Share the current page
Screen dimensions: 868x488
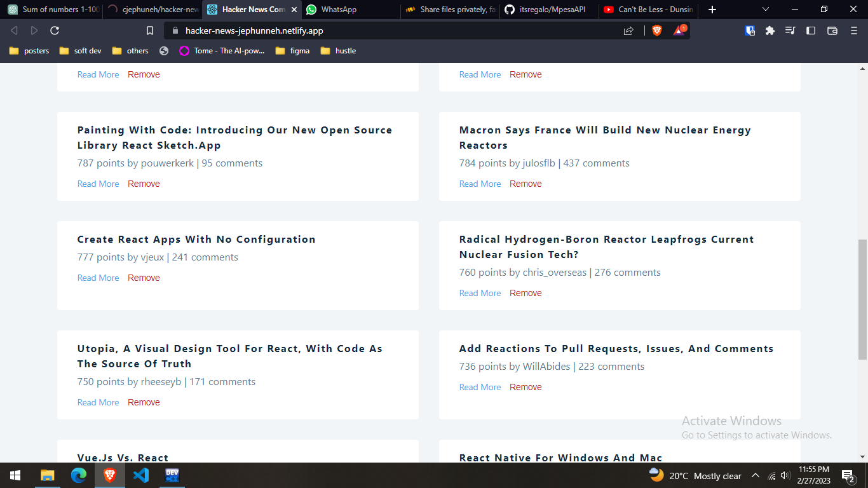click(629, 30)
